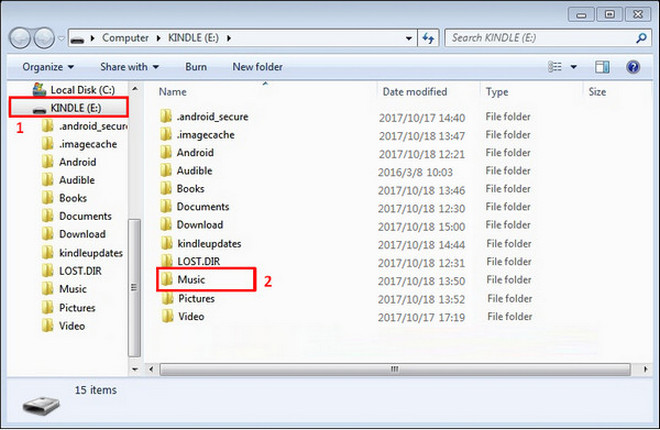Click Burn in the toolbar

(x=196, y=67)
